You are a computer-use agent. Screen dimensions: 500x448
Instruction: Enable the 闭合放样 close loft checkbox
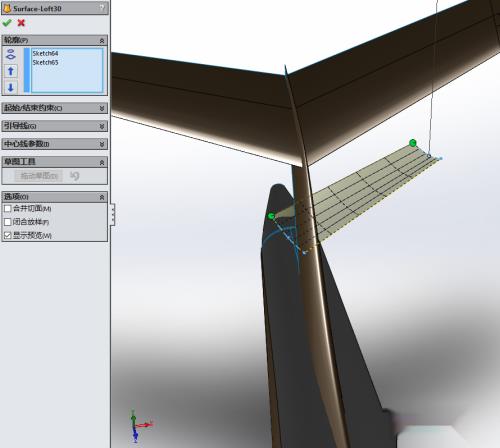pyautogui.click(x=7, y=222)
